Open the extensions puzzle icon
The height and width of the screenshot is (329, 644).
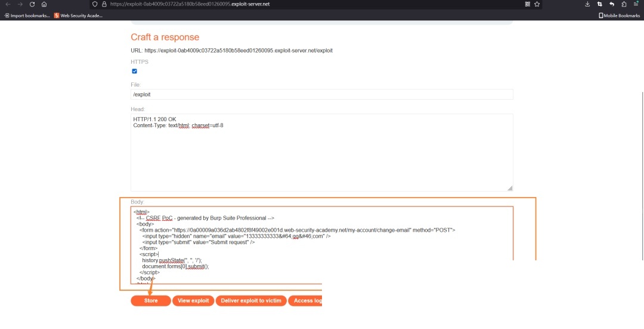[x=624, y=4]
